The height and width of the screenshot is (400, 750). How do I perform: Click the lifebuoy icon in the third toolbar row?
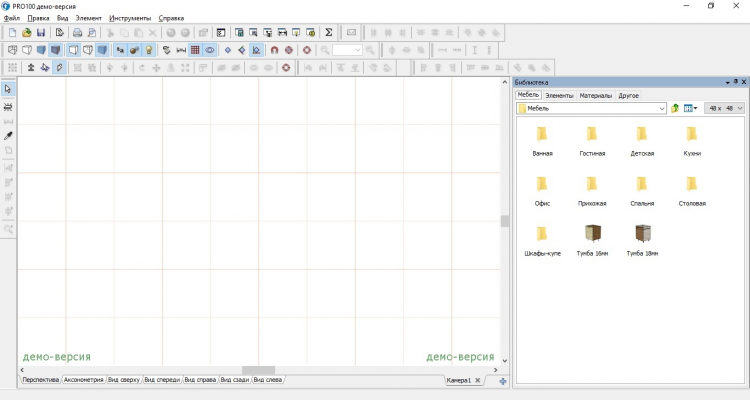point(286,67)
